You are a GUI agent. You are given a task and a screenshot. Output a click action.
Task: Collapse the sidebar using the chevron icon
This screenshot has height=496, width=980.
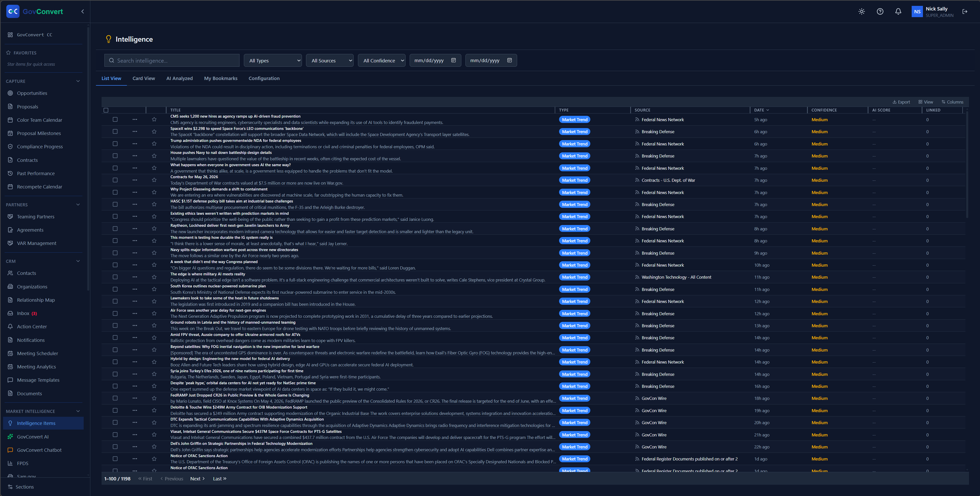point(83,12)
